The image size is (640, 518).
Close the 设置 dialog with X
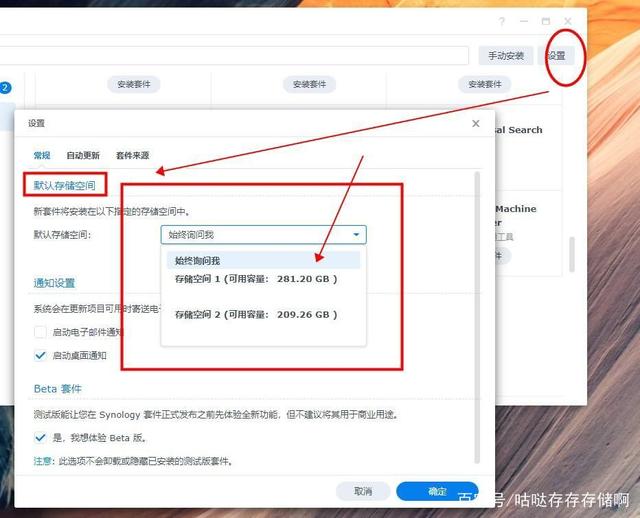pos(476,123)
